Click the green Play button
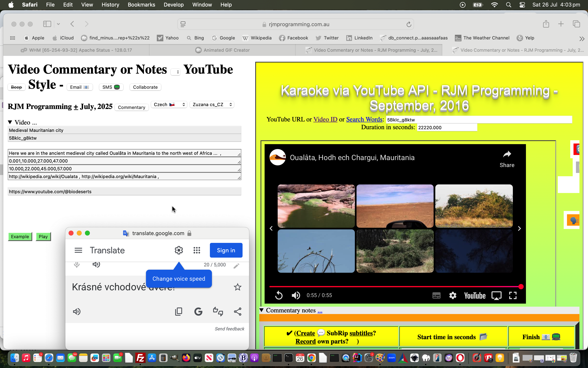The image size is (588, 368). (x=43, y=237)
